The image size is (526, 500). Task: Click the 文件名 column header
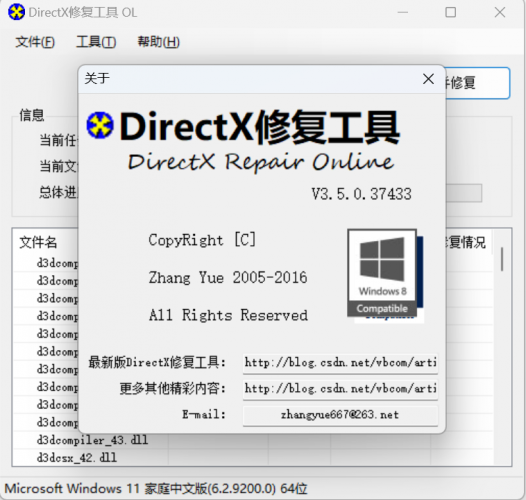[38, 242]
